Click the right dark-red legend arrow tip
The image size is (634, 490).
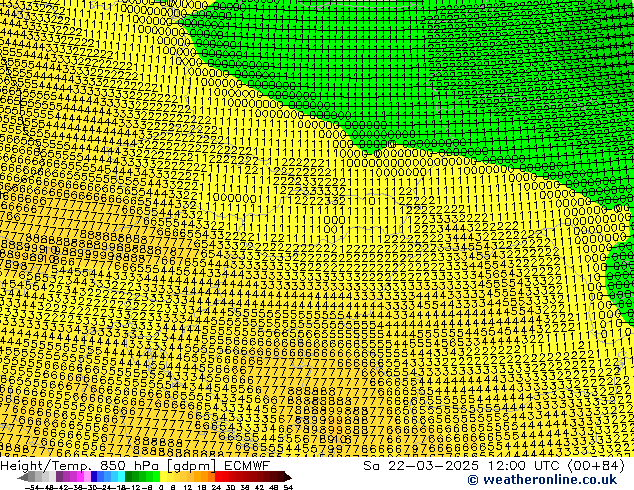[x=289, y=478]
